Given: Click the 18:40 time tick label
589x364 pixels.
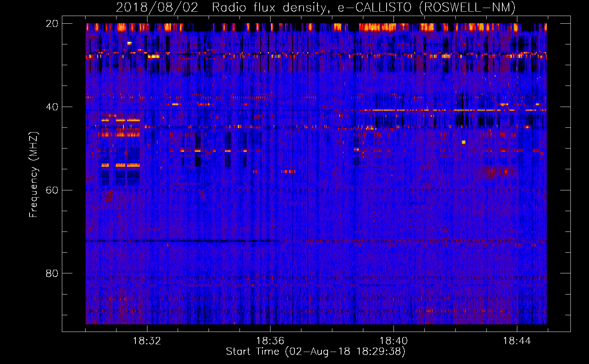Looking at the screenshot, I should point(394,341).
